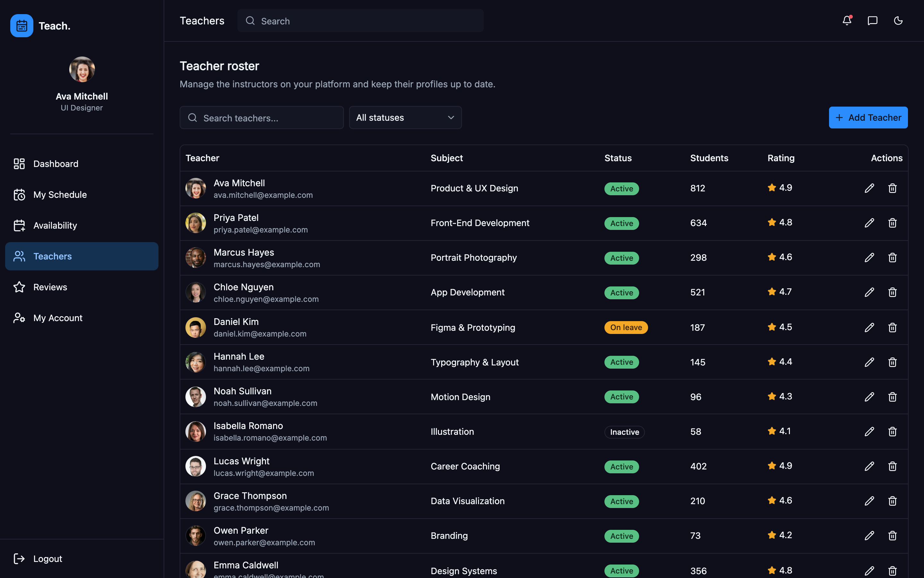The height and width of the screenshot is (578, 924).
Task: Delete Chloe Nguyen using trash icon
Action: pyautogui.click(x=892, y=293)
